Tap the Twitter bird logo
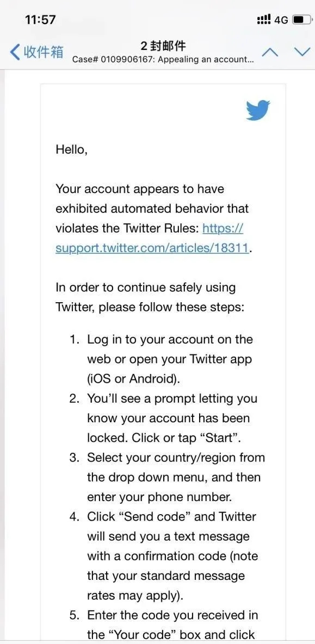This screenshot has height=644, width=315. click(x=258, y=110)
